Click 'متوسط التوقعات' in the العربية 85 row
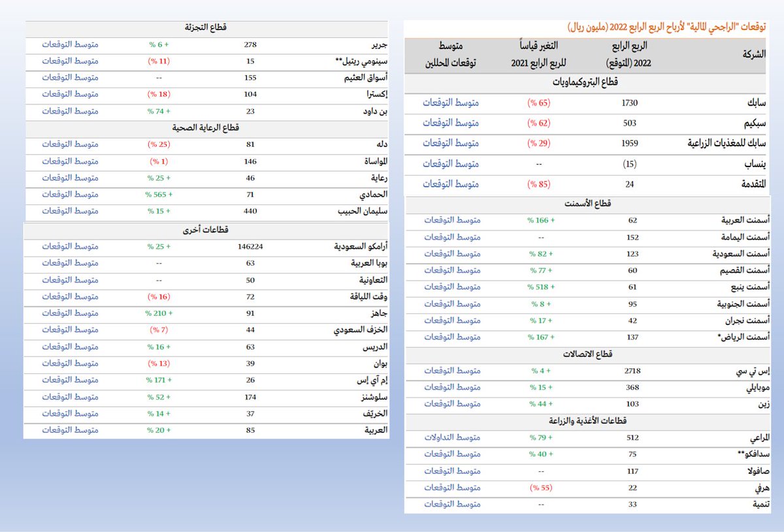The image size is (784, 532). (70, 430)
